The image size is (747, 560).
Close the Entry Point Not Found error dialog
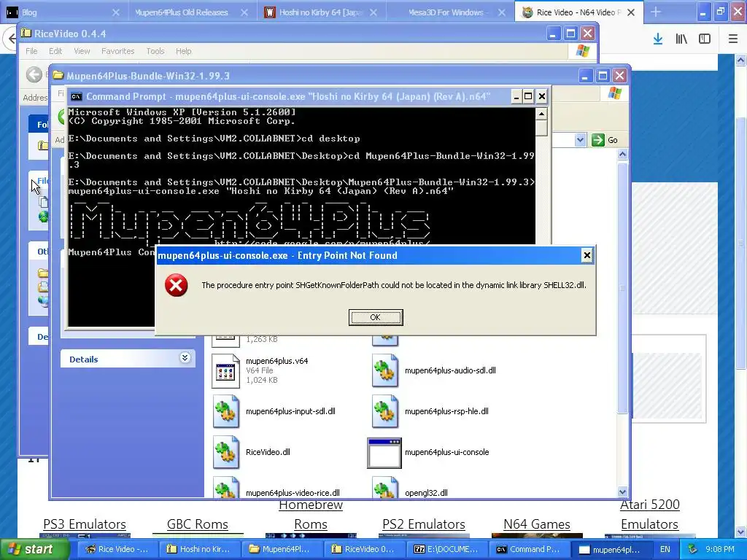(x=587, y=255)
